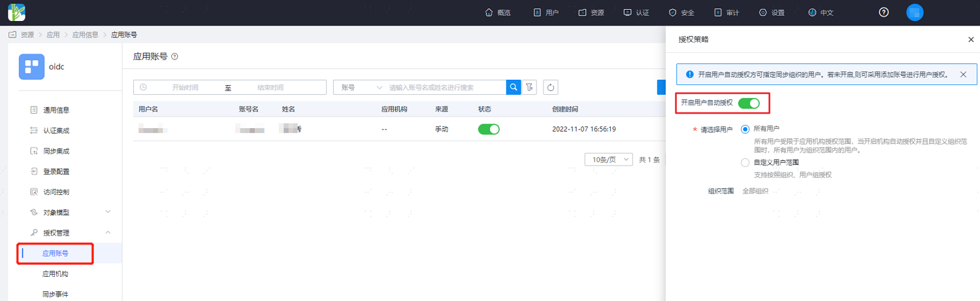This screenshot has height=301, width=980.
Task: Open the 资源 top navigation menu
Action: click(x=591, y=12)
